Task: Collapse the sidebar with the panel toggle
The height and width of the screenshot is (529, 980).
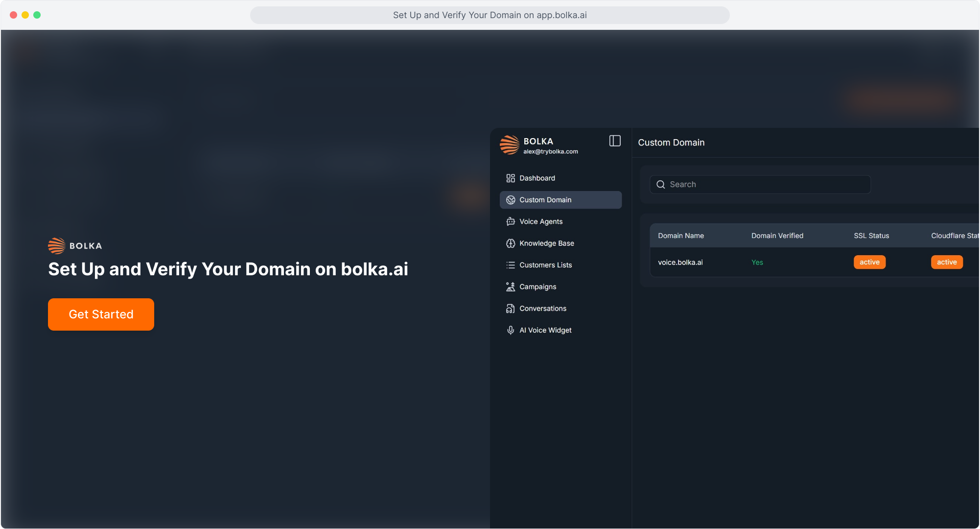Action: (615, 141)
